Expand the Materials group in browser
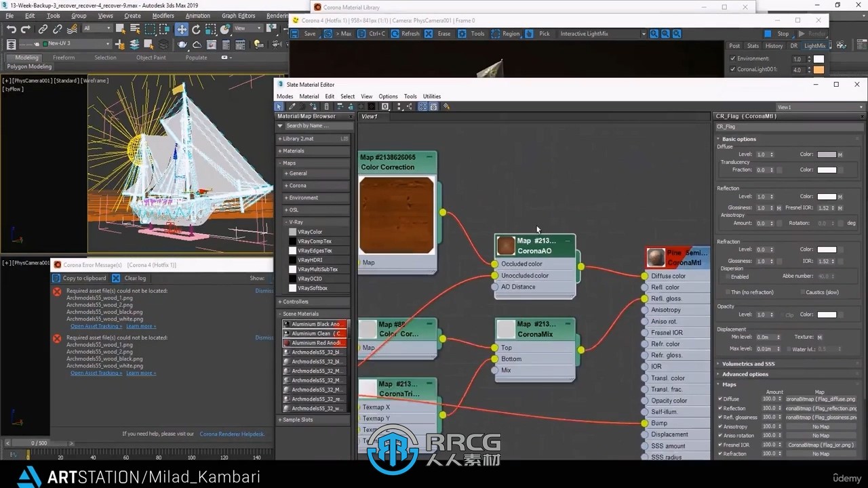 pos(313,150)
